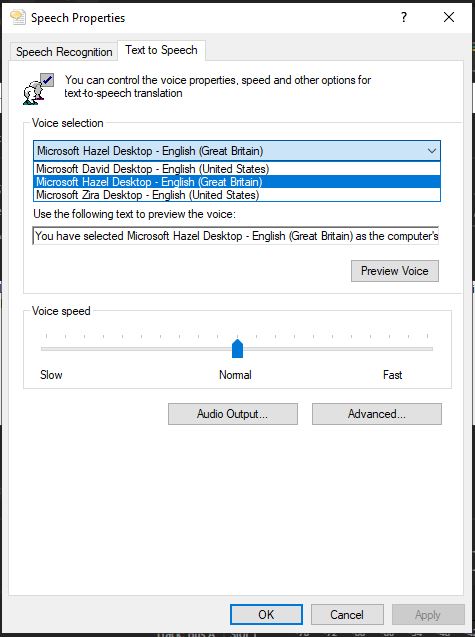This screenshot has height=637, width=475.
Task: Click 'Use the following text to preview' label
Action: [134, 214]
